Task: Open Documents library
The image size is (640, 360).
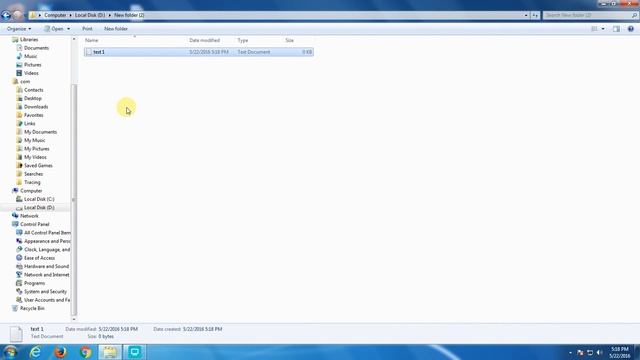Action: coord(36,48)
